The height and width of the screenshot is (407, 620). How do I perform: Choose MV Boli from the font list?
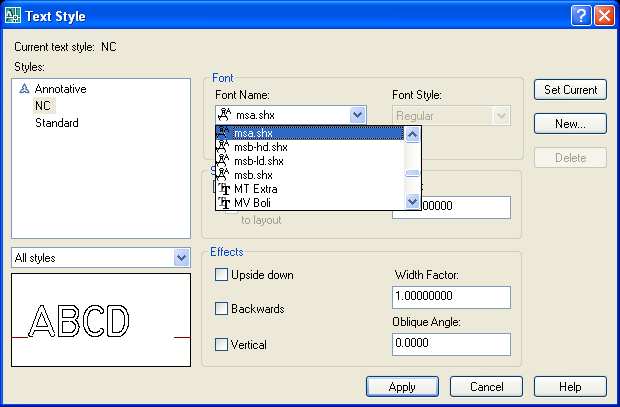click(x=310, y=202)
